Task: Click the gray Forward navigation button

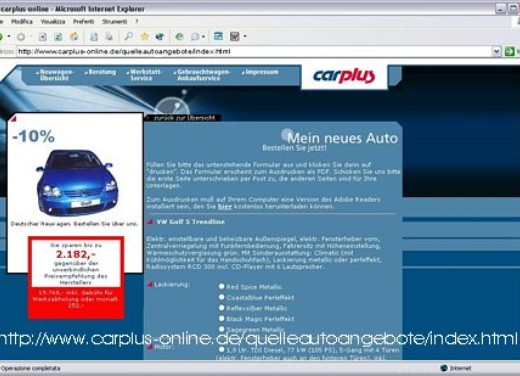Action: [x=21, y=37]
